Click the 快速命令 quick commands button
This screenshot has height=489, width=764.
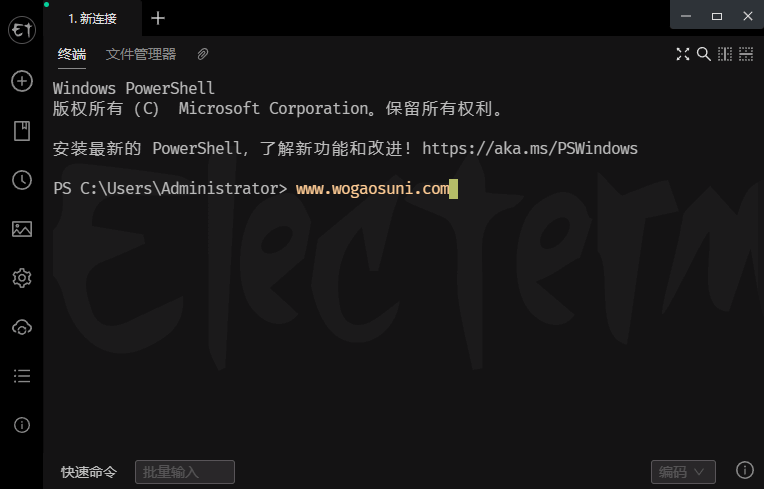pos(89,472)
